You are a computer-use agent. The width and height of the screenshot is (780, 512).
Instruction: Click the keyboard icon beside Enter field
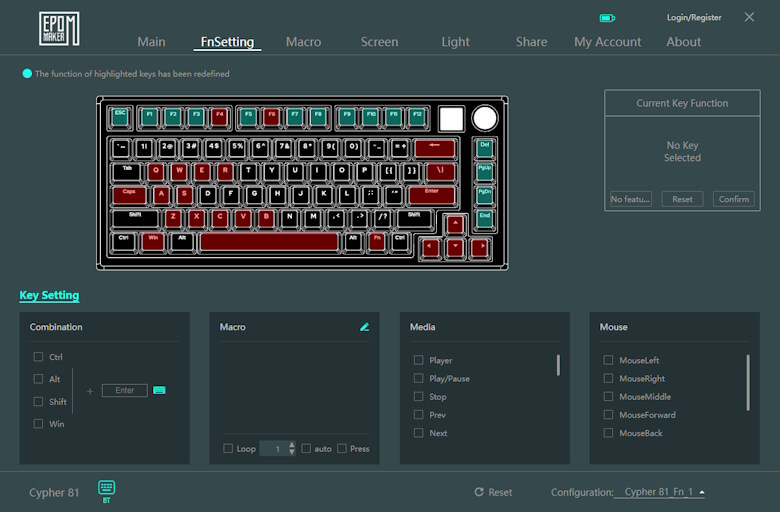click(x=159, y=390)
